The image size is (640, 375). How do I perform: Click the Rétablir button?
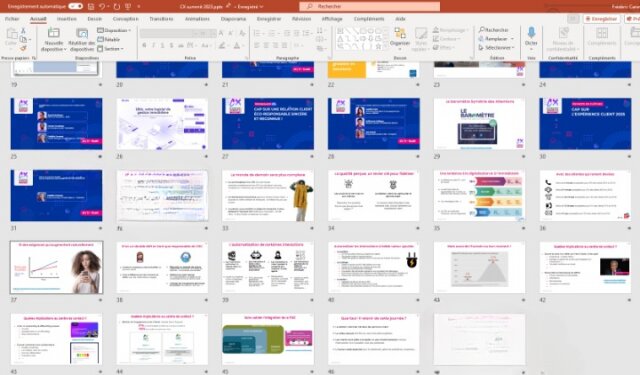click(x=109, y=40)
